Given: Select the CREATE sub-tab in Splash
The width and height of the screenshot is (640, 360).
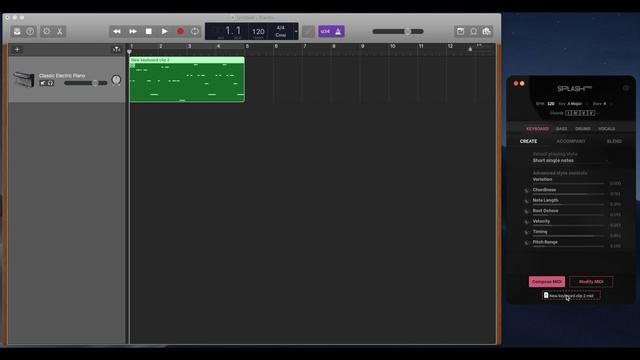Looking at the screenshot, I should 528,141.
